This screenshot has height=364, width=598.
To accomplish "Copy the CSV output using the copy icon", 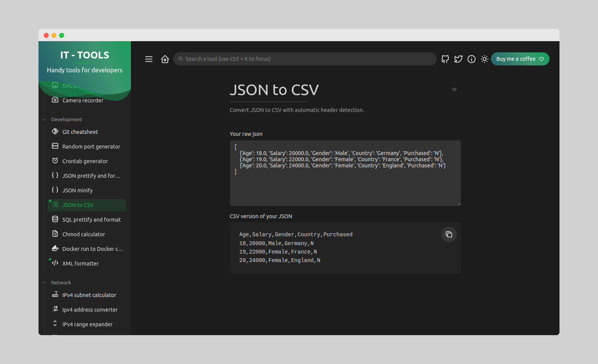I will (x=449, y=234).
